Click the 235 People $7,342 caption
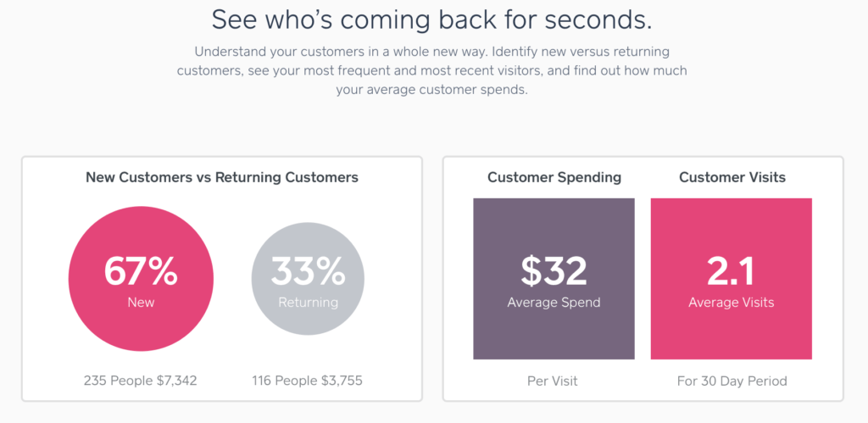This screenshot has width=868, height=423. (x=141, y=381)
